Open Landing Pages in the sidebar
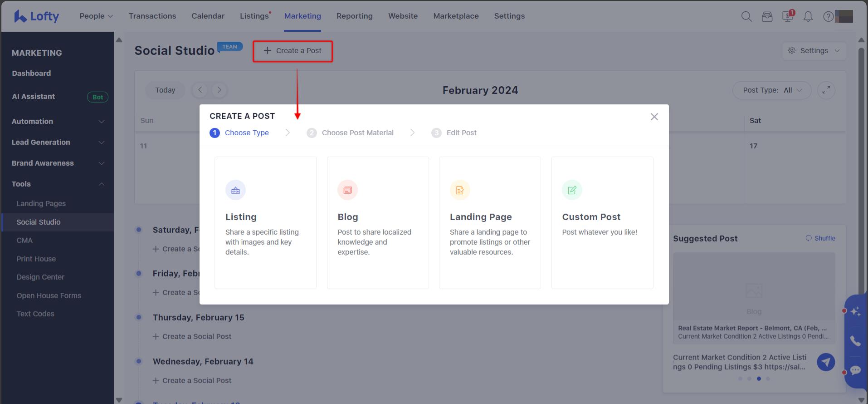868x404 pixels. pyautogui.click(x=41, y=203)
